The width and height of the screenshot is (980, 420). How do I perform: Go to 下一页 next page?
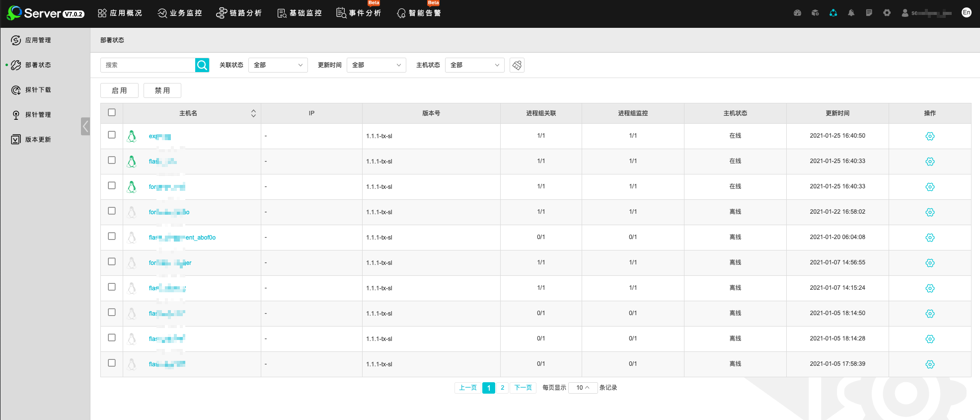click(x=523, y=388)
